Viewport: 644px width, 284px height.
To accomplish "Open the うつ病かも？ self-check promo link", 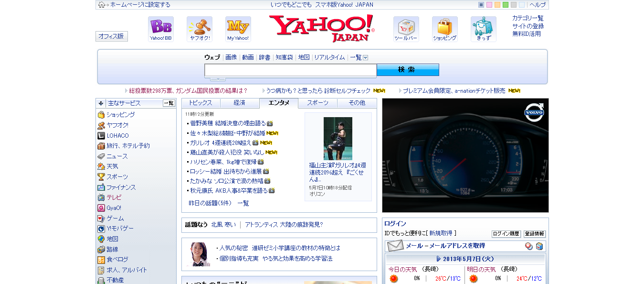I will (x=318, y=90).
